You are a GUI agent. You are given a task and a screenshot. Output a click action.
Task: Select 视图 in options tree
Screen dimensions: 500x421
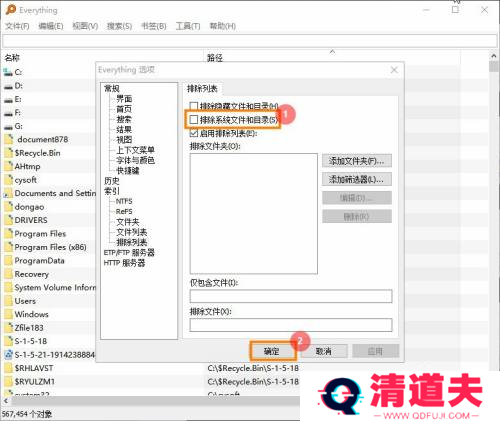pos(124,140)
